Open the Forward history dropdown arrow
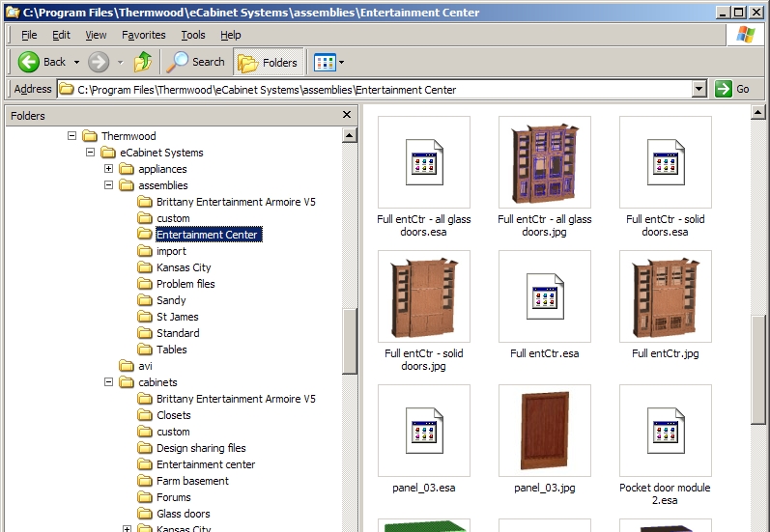The image size is (770, 532). click(121, 63)
